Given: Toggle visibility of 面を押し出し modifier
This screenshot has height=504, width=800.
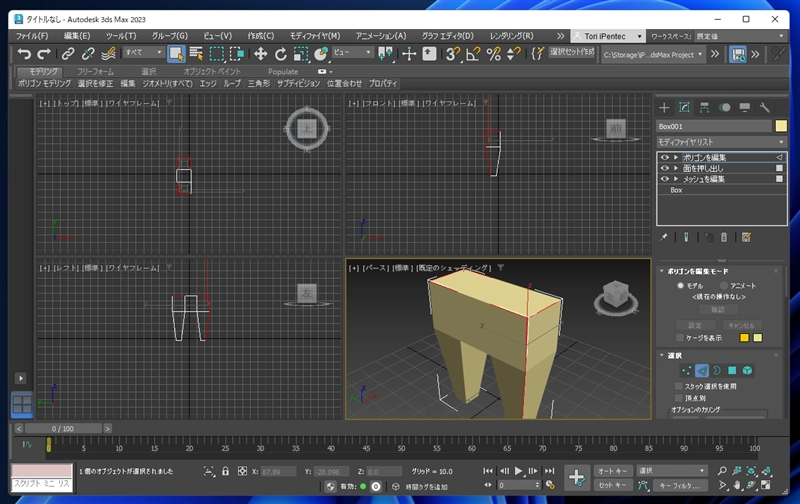Looking at the screenshot, I should point(664,168).
